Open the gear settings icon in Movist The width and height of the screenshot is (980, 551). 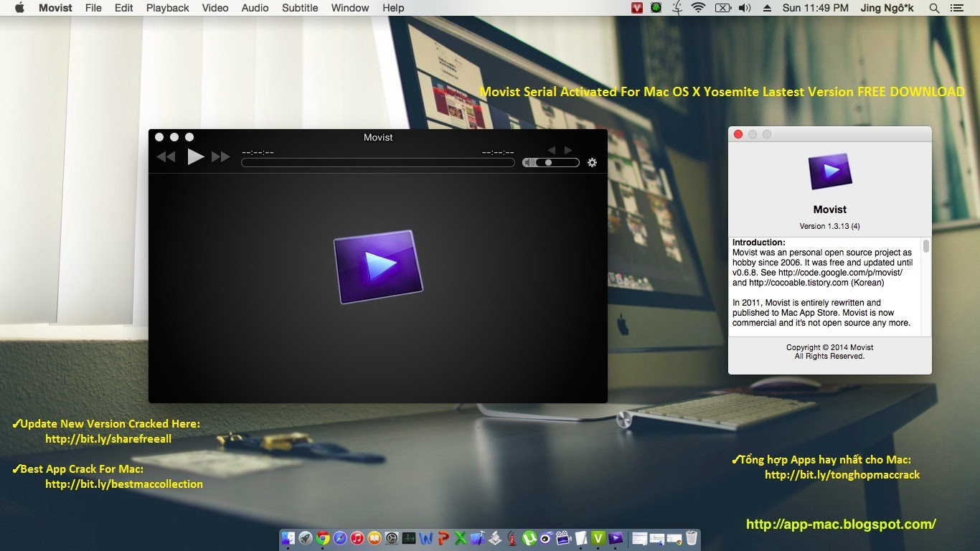point(592,162)
